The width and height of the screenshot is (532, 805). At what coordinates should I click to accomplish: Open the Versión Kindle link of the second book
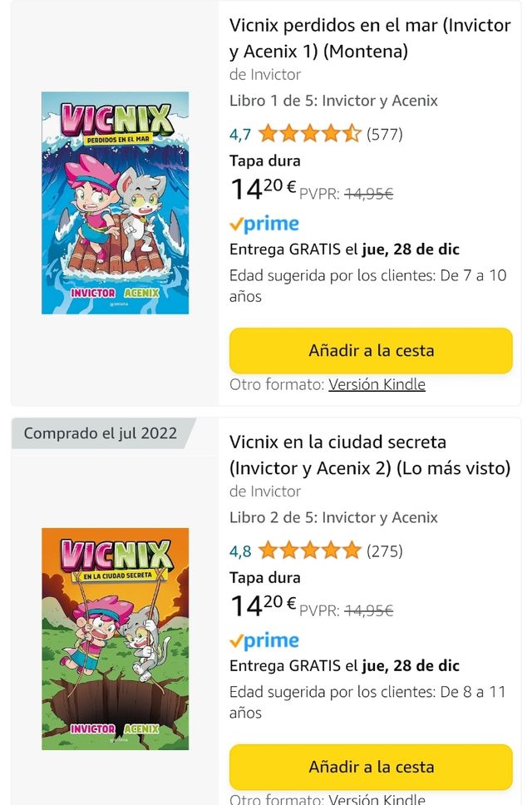[382, 798]
